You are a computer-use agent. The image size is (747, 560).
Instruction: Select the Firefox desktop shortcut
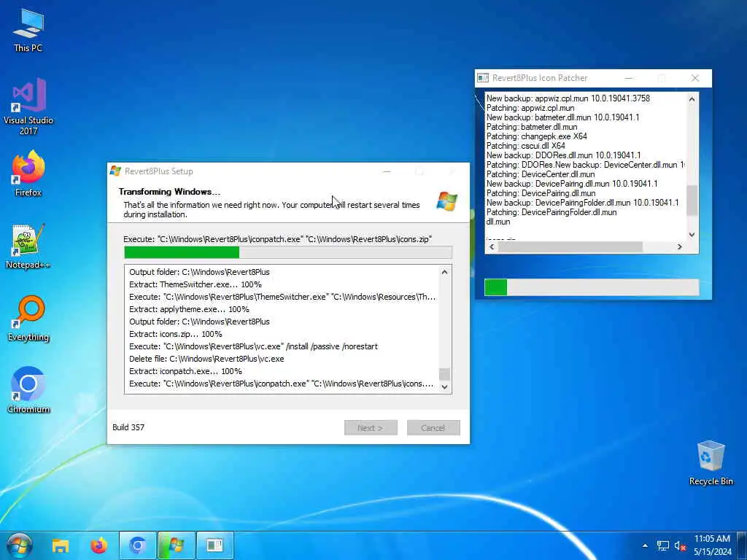[x=28, y=174]
